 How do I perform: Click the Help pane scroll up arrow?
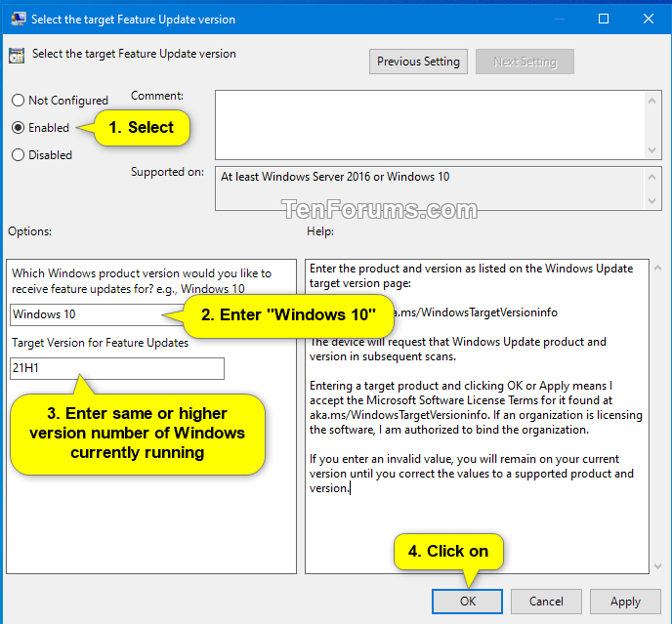[x=658, y=268]
